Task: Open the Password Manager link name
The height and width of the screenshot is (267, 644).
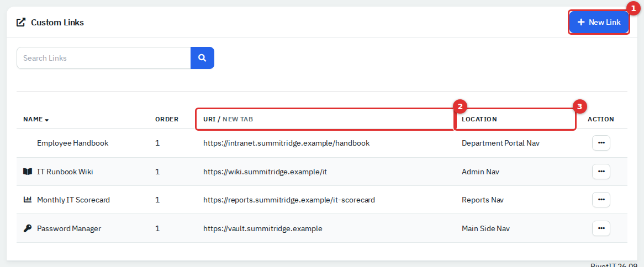Action: point(69,228)
